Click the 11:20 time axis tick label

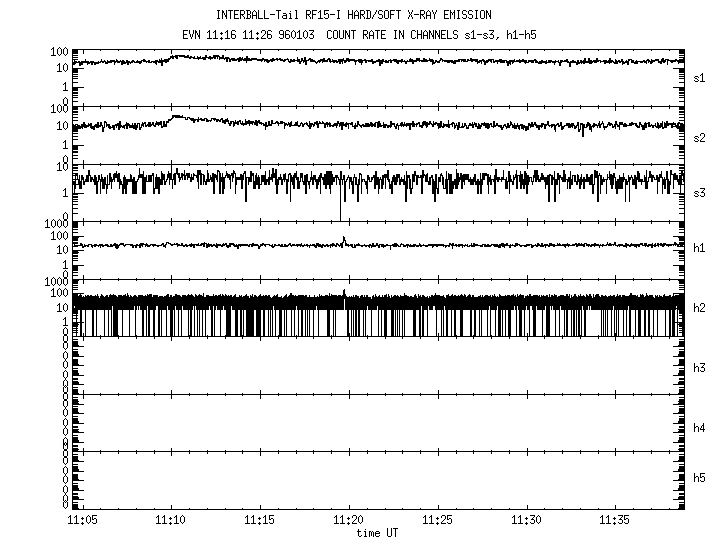pos(349,521)
